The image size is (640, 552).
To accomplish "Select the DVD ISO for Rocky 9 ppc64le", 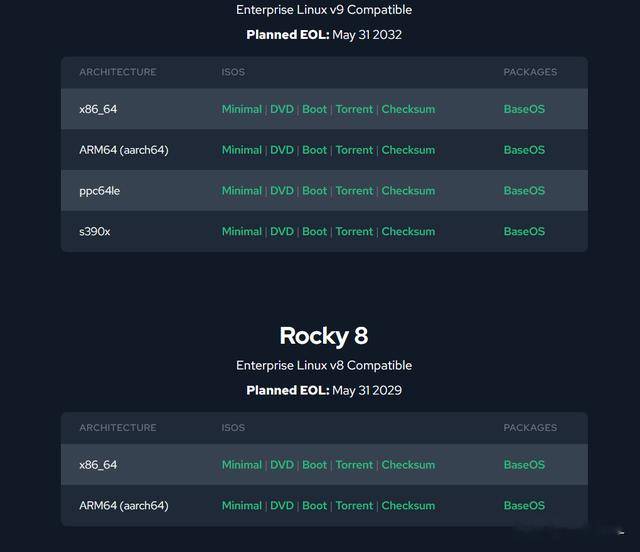I will tap(282, 191).
